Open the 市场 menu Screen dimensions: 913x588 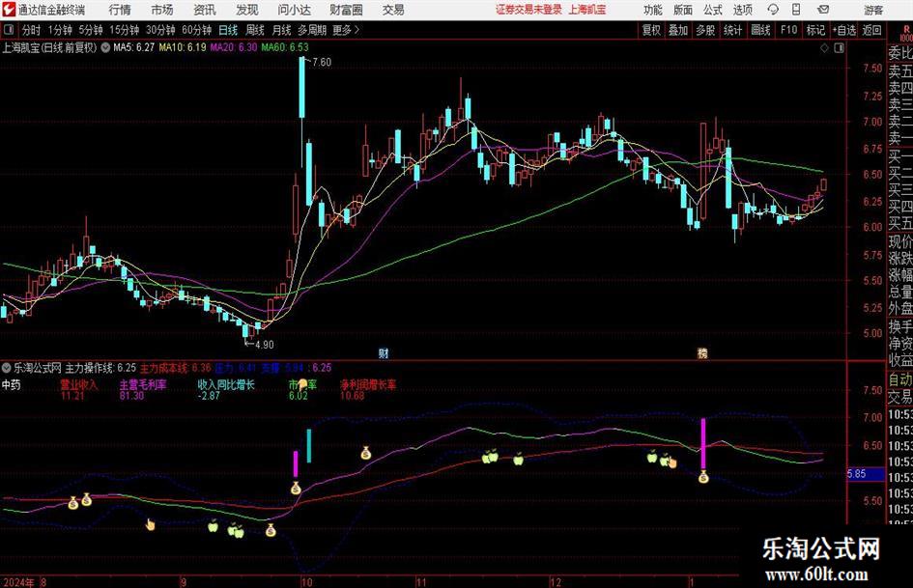point(162,10)
